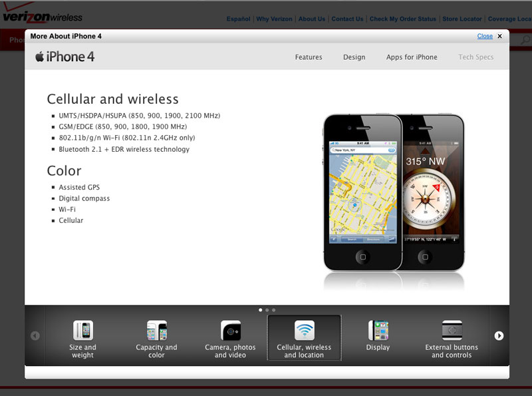The width and height of the screenshot is (532, 396).
Task: Select the Tech Specs tab
Action: click(476, 57)
